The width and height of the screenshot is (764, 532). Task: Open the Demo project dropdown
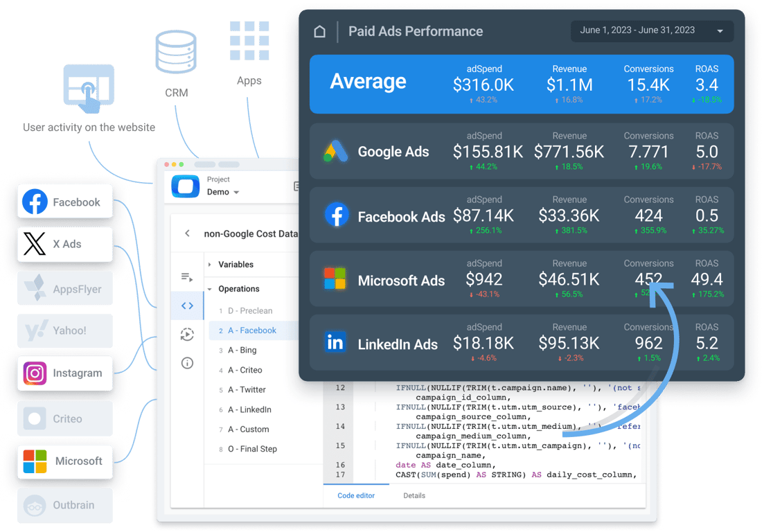click(222, 192)
